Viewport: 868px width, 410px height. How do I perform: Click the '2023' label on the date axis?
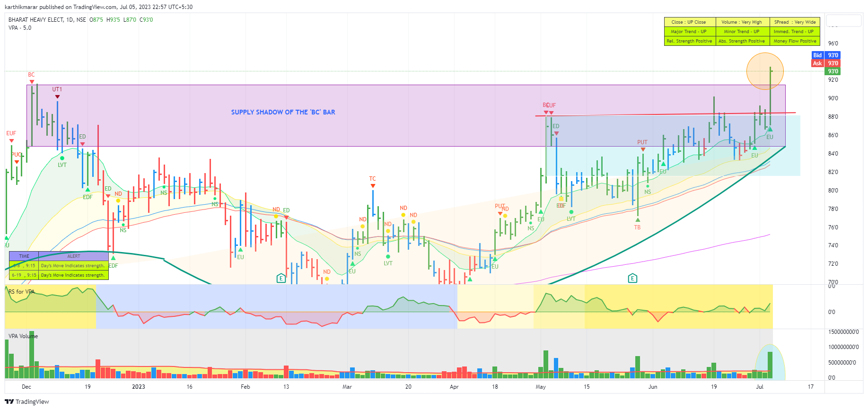(139, 387)
